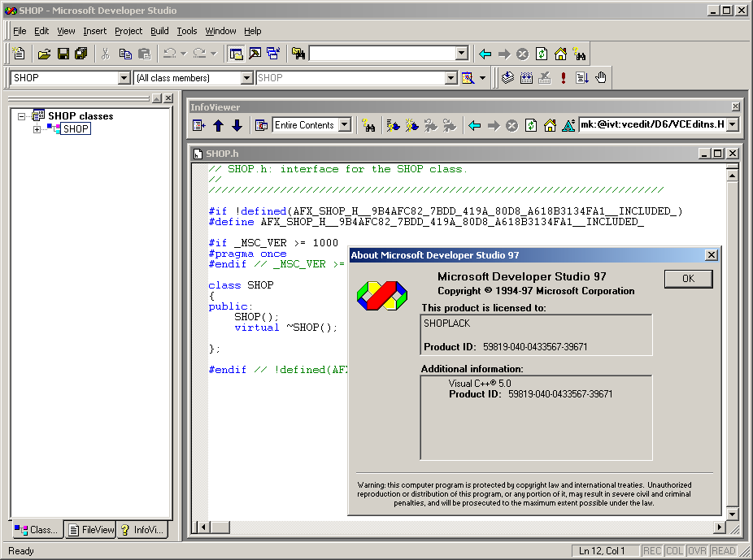
Task: Open the Entire Contents subset dropdown
Action: [x=344, y=125]
